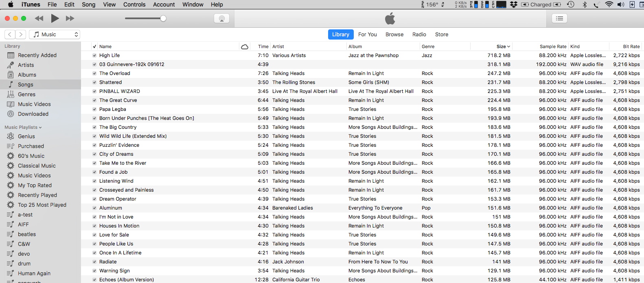Image resolution: width=644 pixels, height=283 pixels.
Task: Open the Time Machine menu bar icon
Action: click(x=571, y=4)
